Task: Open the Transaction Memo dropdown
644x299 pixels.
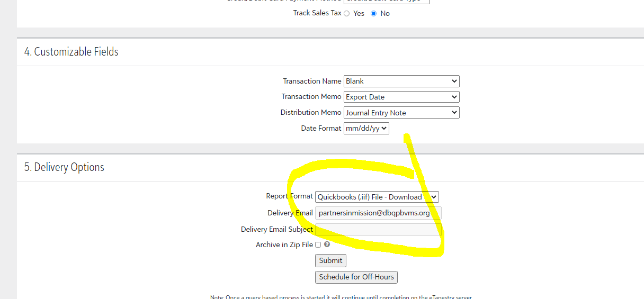Action: tap(401, 97)
